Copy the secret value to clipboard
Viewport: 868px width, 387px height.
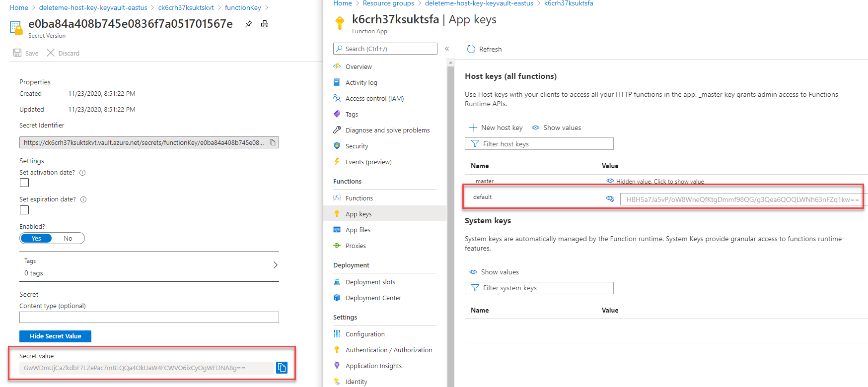[x=282, y=368]
